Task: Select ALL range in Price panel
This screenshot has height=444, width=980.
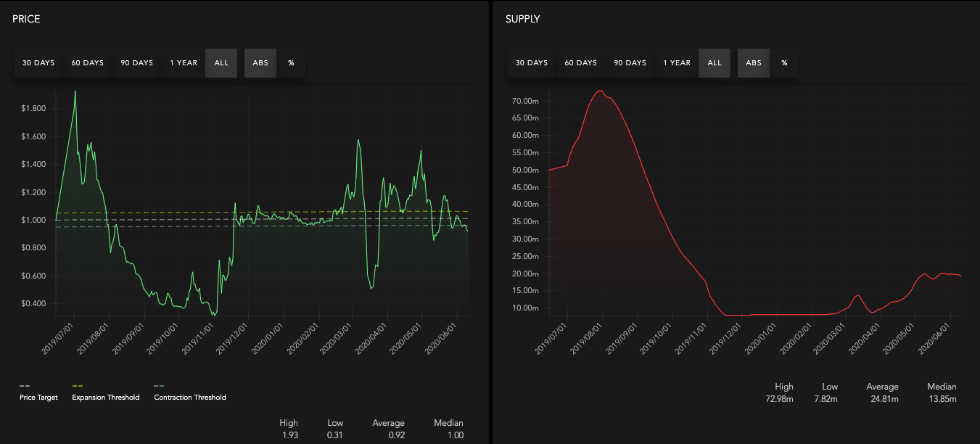Action: pos(221,63)
